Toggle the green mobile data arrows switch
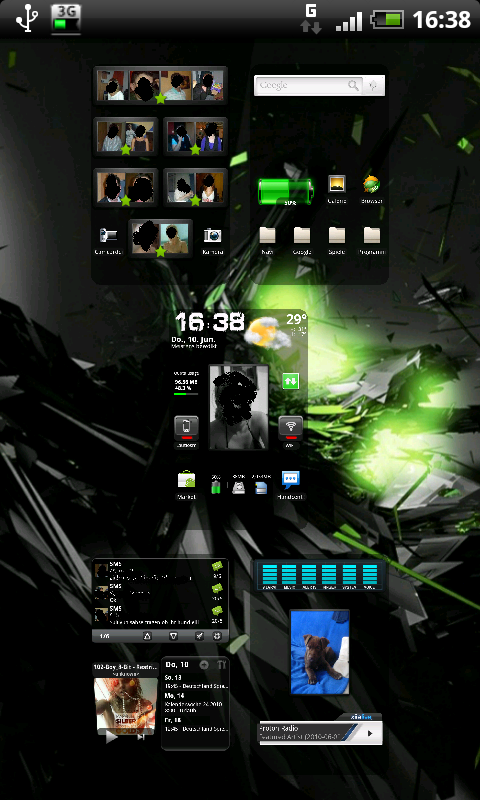480x800 pixels. click(x=291, y=381)
